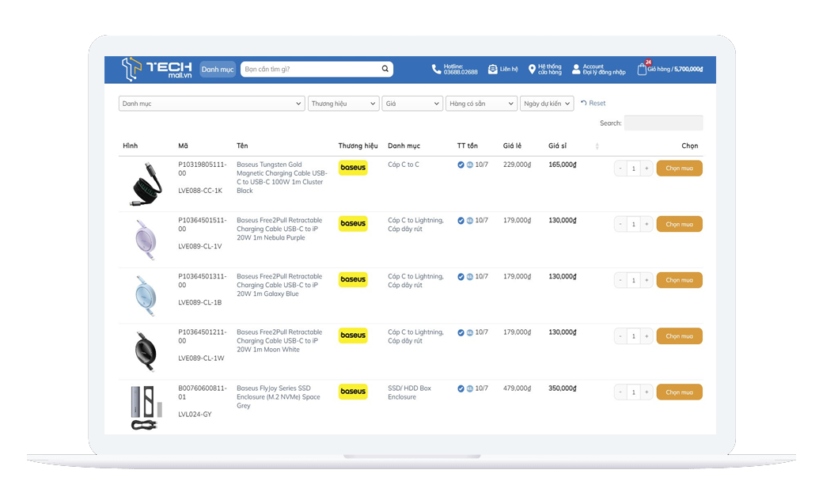Click the Tên column header
Image resolution: width=823 pixels, height=504 pixels.
click(x=242, y=146)
